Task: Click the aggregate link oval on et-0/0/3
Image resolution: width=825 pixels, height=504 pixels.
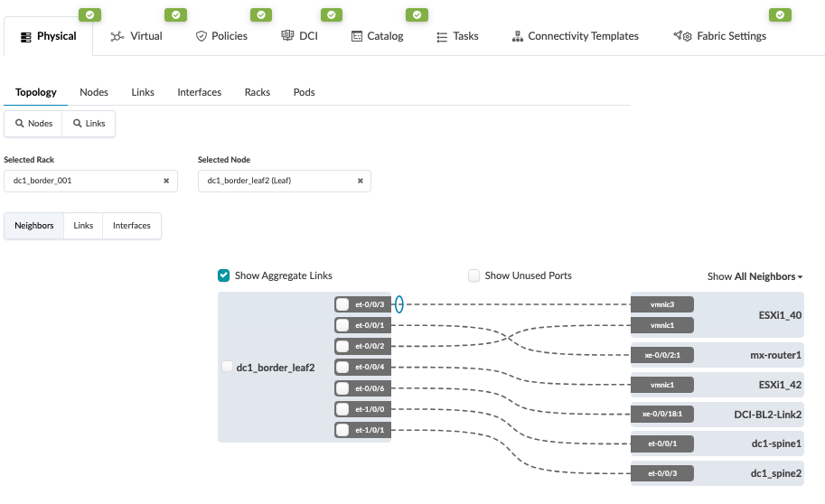Action: click(x=398, y=304)
